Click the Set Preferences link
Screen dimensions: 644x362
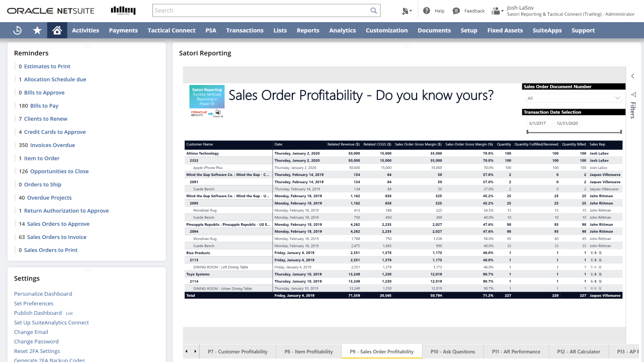click(x=34, y=303)
